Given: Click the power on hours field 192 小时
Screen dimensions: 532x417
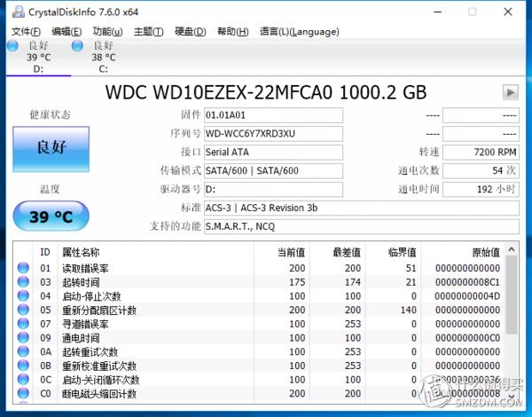Looking at the screenshot, I should click(481, 189).
